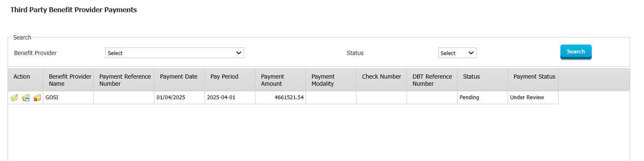Screen dimensions: 644x161
Task: Click the Pending status cell
Action: (482, 98)
